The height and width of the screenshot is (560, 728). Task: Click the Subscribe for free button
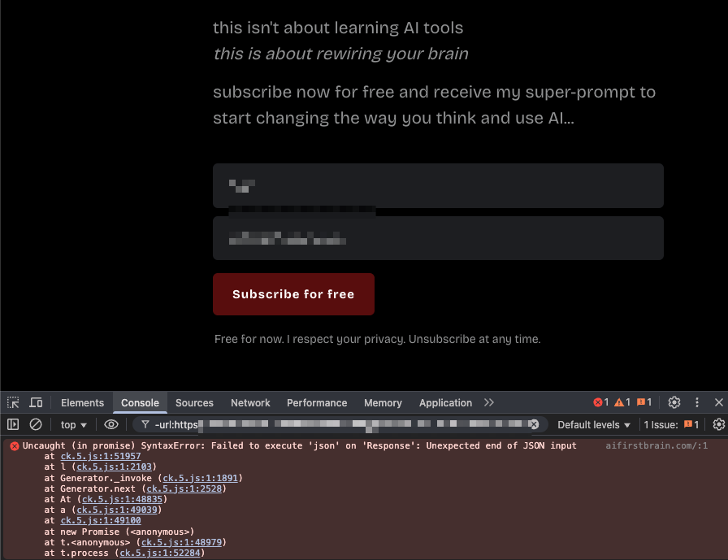[293, 294]
